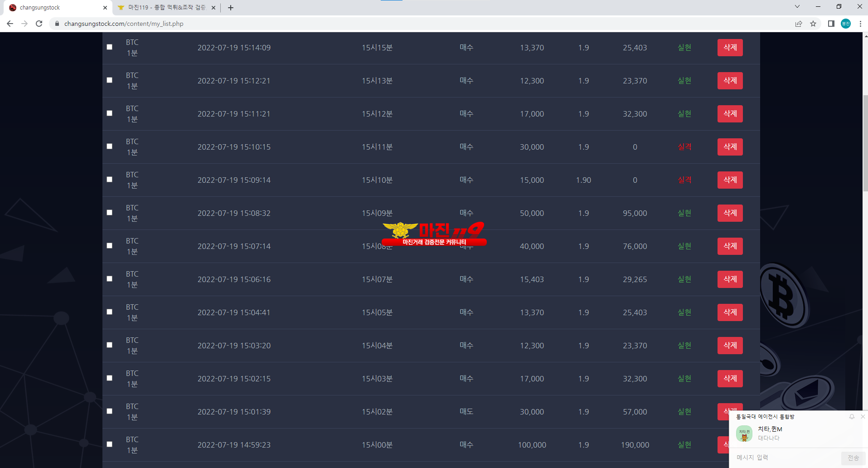Image resolution: width=868 pixels, height=468 pixels.
Task: Check the row for 15:14:09
Action: 109,47
